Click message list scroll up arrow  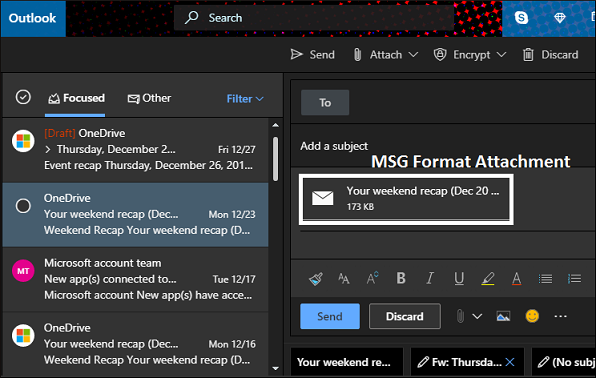(x=276, y=125)
